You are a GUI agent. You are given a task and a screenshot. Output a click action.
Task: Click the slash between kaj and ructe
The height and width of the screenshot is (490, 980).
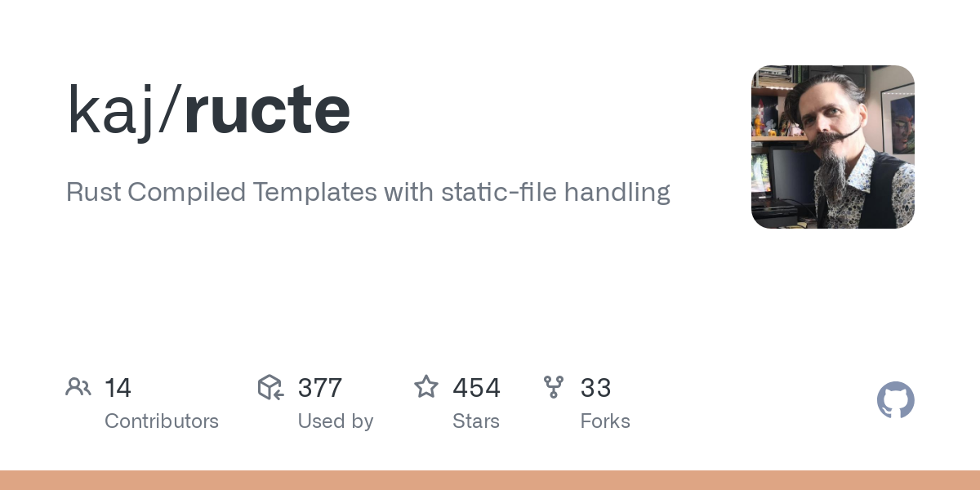coord(169,110)
